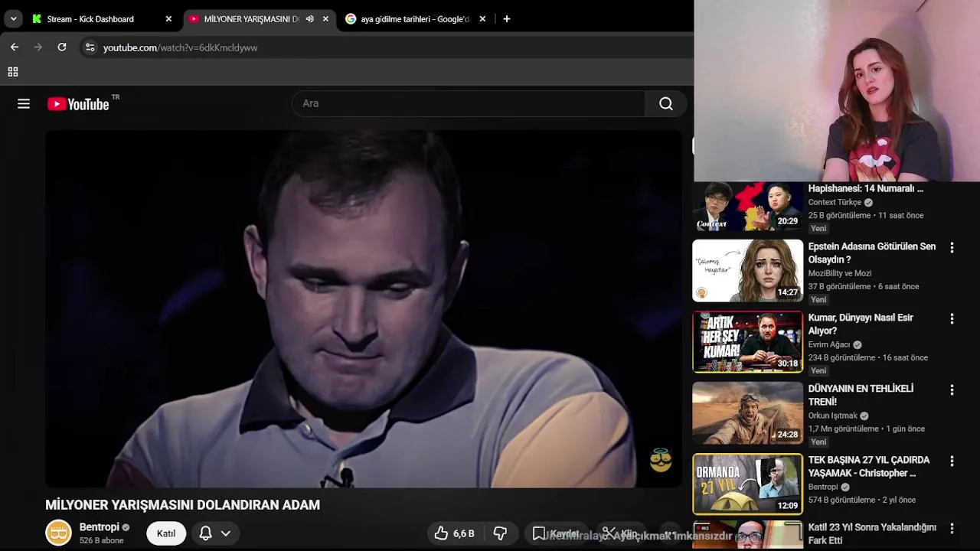Open Katil 23 Yıl Sonra video
Viewport: 980px width, 551px height.
click(x=872, y=533)
